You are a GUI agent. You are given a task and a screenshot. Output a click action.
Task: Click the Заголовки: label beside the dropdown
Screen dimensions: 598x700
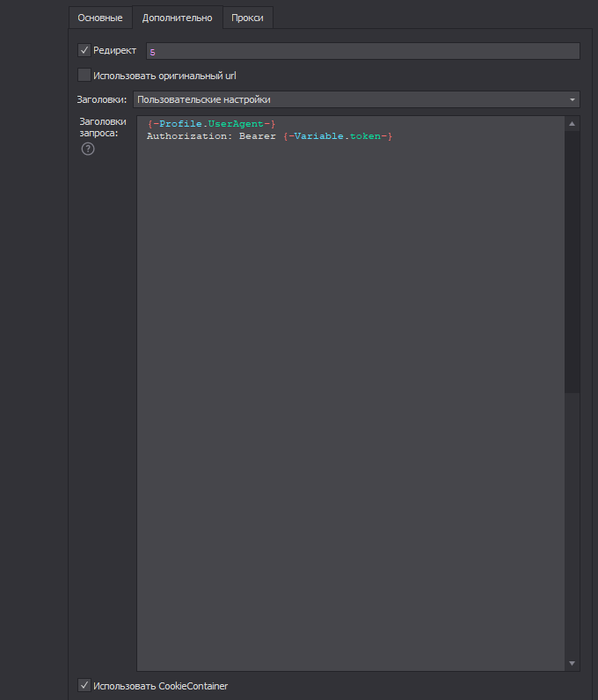click(102, 99)
